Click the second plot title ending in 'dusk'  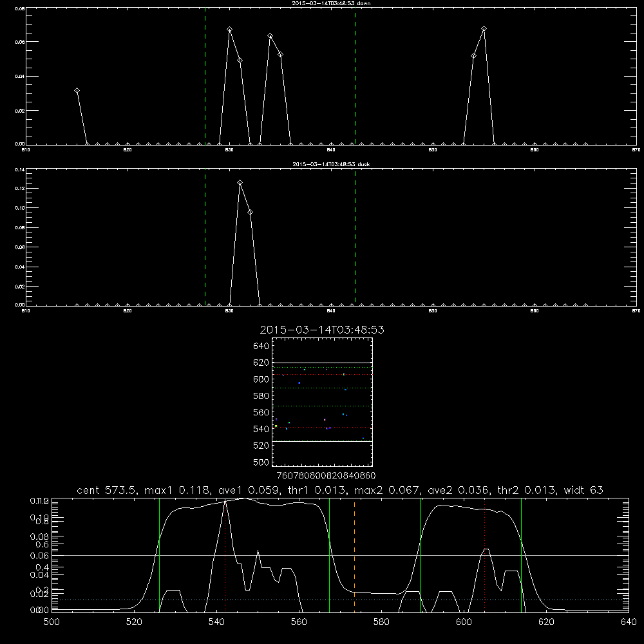pos(331,164)
